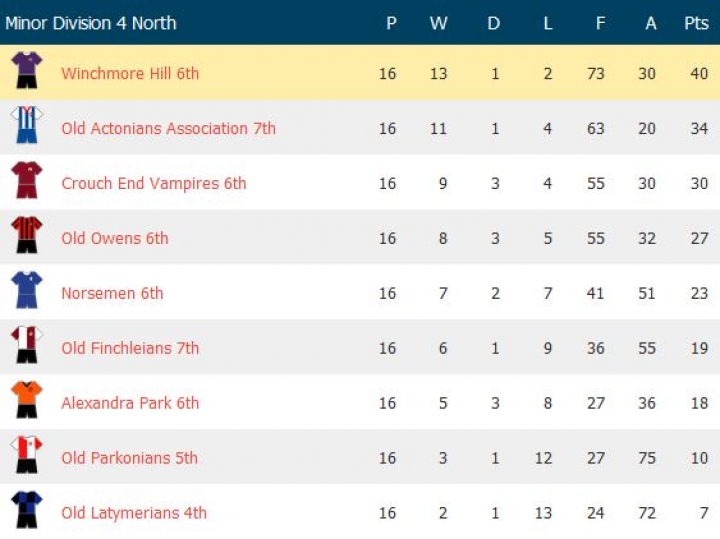Click Alexandra Park orange kit icon
This screenshot has height=539, width=720.
[x=26, y=401]
